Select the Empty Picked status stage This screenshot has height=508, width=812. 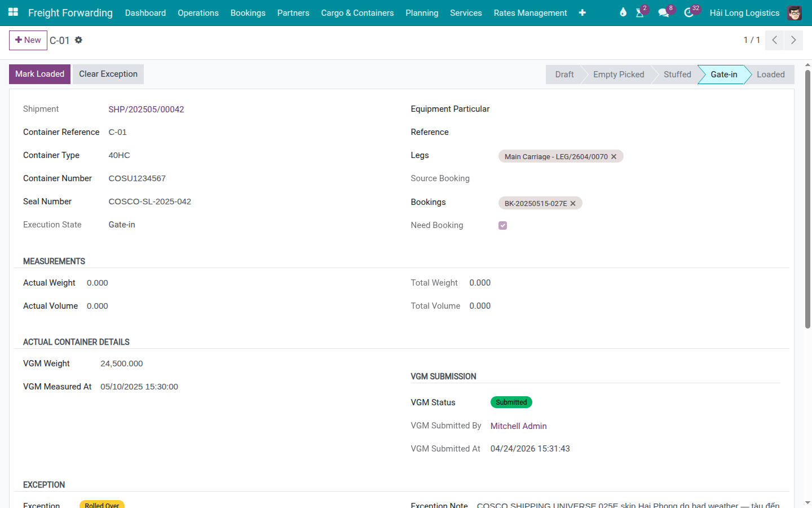619,75
